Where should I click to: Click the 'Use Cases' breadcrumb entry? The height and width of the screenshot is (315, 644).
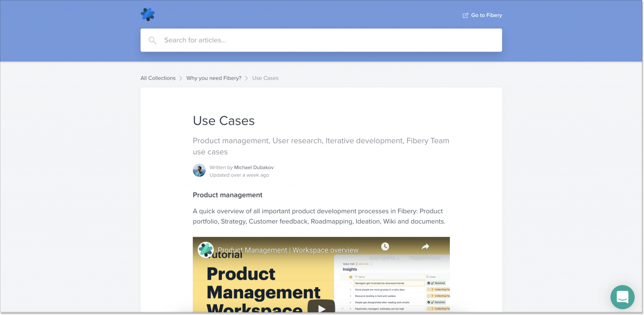pyautogui.click(x=265, y=78)
